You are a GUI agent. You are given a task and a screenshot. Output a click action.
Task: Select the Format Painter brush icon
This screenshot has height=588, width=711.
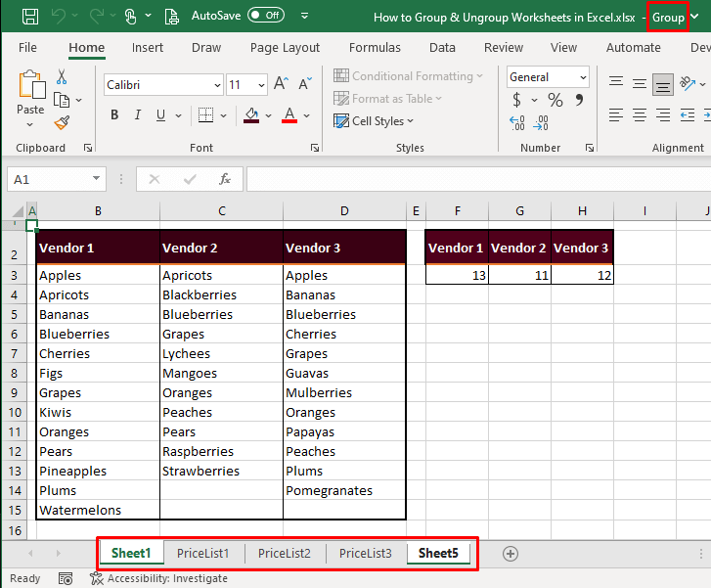tap(62, 122)
